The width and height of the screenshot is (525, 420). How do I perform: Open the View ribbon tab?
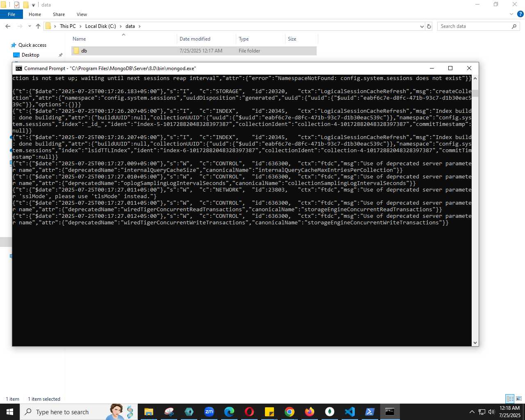(x=82, y=14)
